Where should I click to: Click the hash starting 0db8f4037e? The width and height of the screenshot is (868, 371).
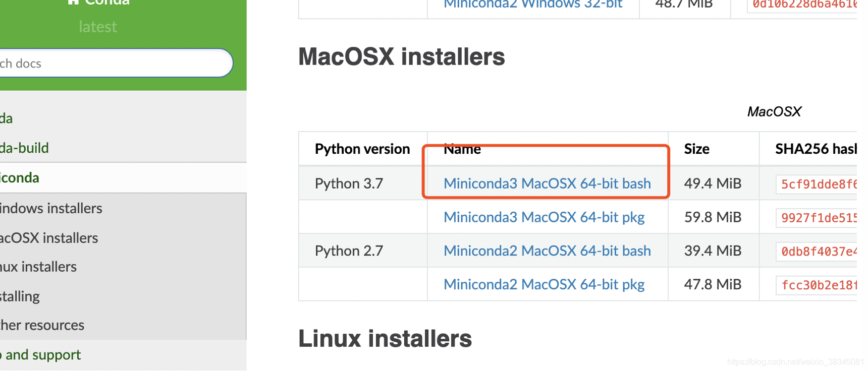817,252
